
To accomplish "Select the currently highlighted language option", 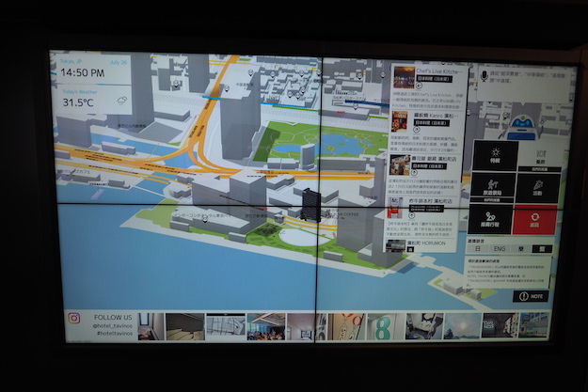I will tap(541, 249).
